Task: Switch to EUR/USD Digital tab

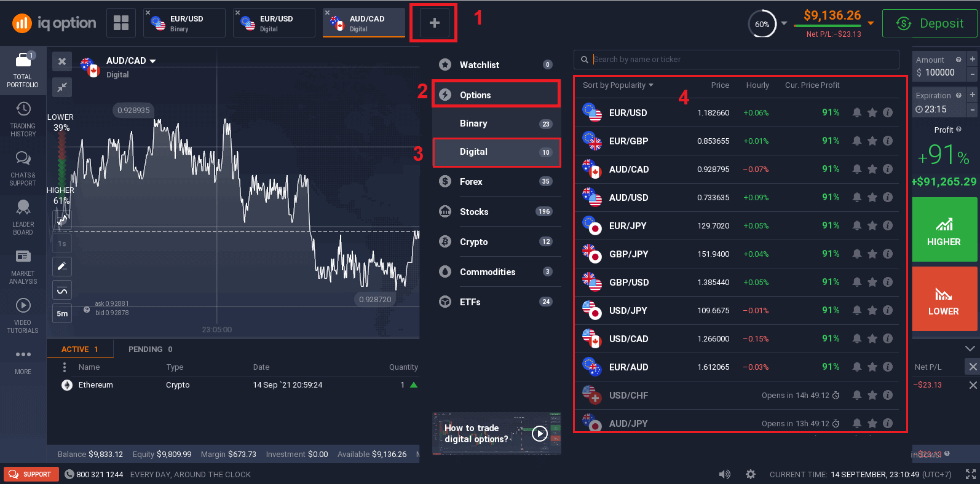Action: [x=274, y=23]
